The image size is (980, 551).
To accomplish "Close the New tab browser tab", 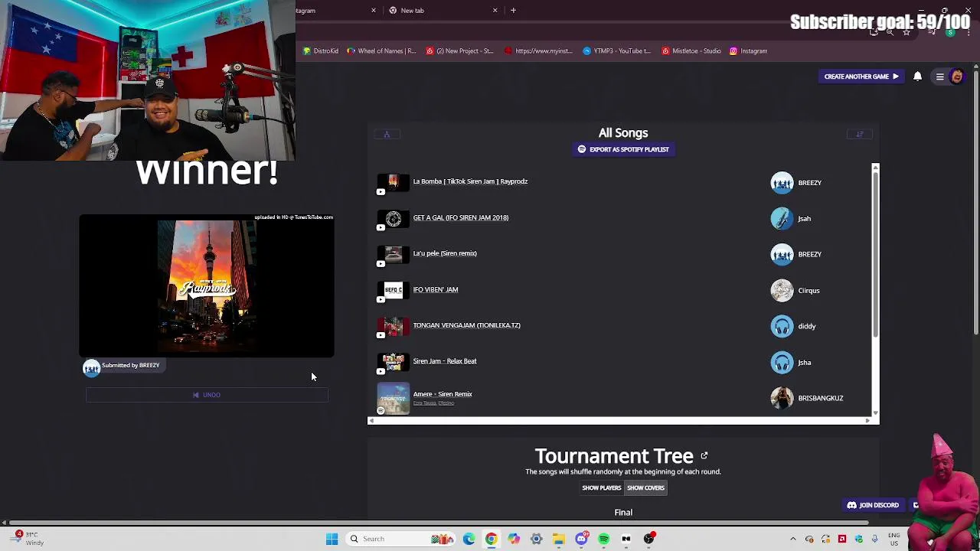I will (x=495, y=11).
